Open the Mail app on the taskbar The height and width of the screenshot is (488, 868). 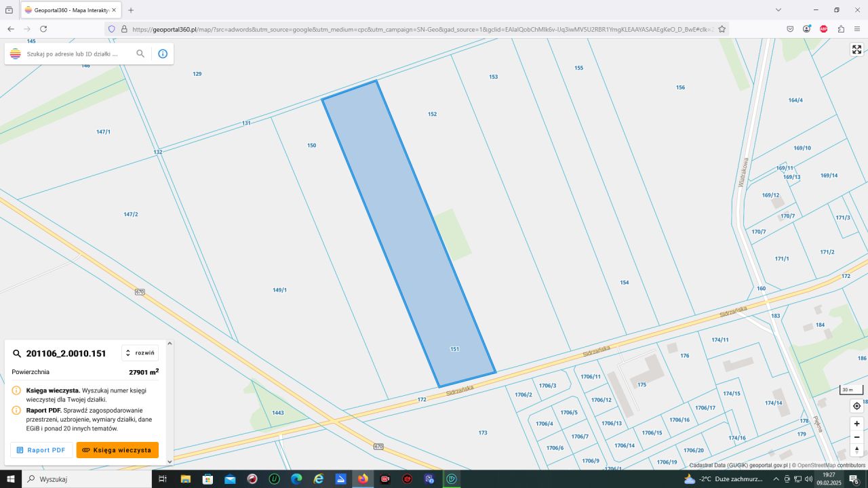point(230,479)
